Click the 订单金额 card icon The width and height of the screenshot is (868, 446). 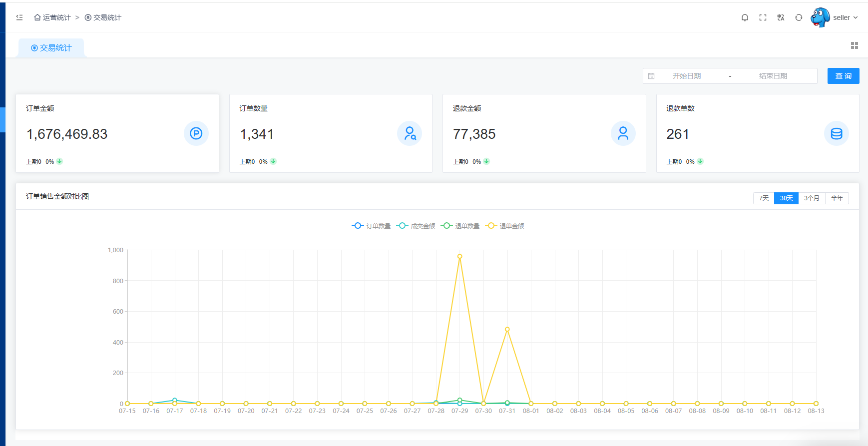196,133
